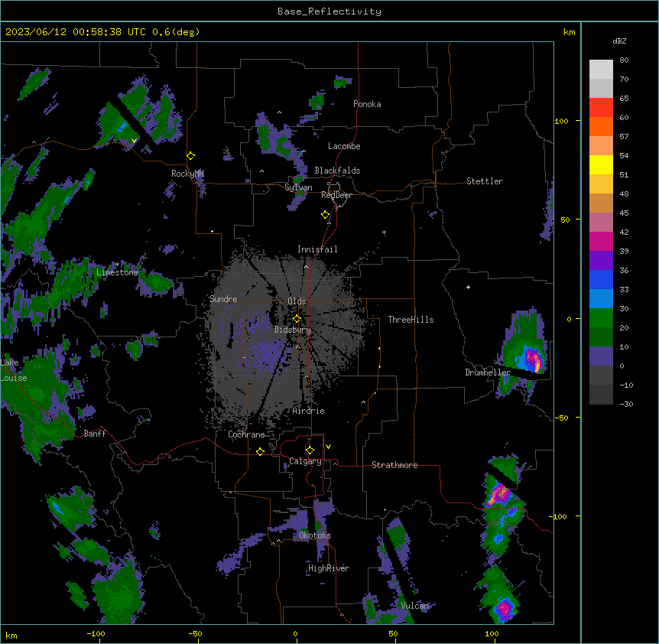The image size is (659, 644).
Task: Select the yellow 51-54 dBZ legend swatch
Action: pos(601,164)
